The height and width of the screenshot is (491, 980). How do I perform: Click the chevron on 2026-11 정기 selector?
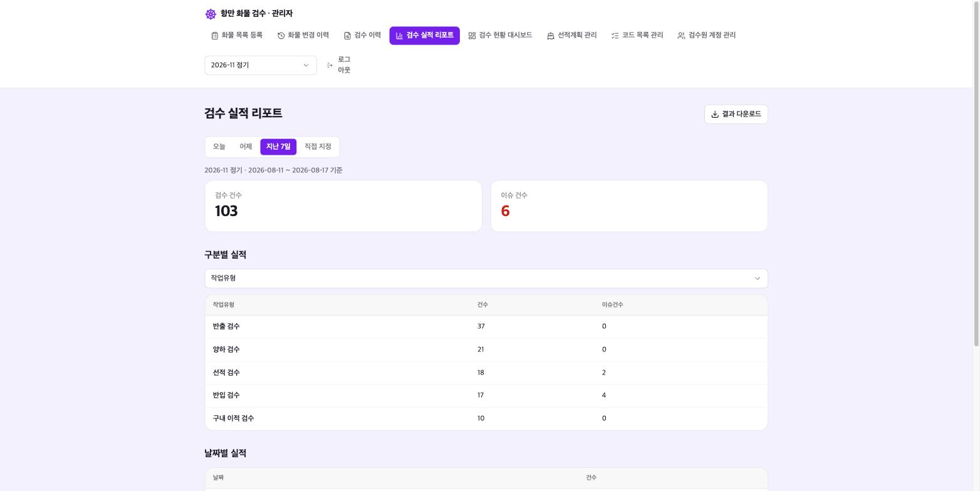click(x=306, y=65)
